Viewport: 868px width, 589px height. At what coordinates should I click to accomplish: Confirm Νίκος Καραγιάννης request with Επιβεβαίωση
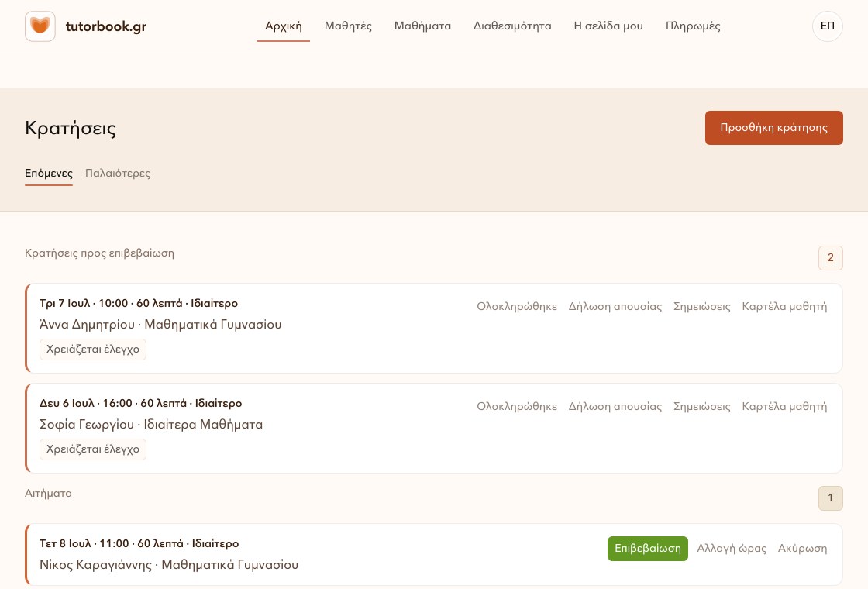pos(648,549)
